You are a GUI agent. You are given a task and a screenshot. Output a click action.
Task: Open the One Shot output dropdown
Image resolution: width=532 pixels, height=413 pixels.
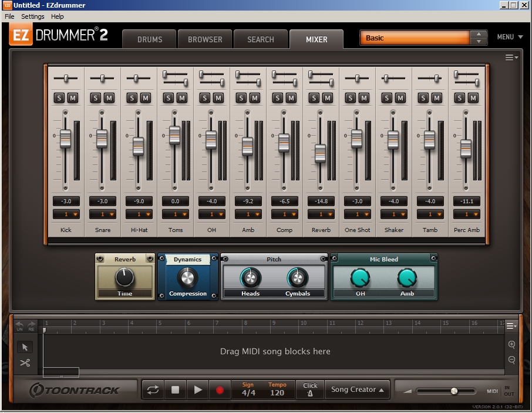[357, 214]
